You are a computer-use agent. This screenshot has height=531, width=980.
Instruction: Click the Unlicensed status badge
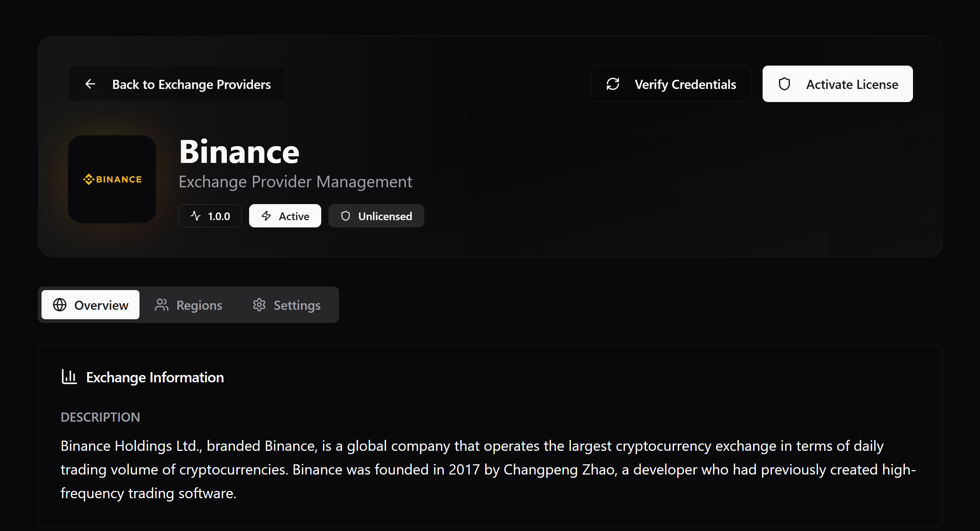(x=376, y=216)
